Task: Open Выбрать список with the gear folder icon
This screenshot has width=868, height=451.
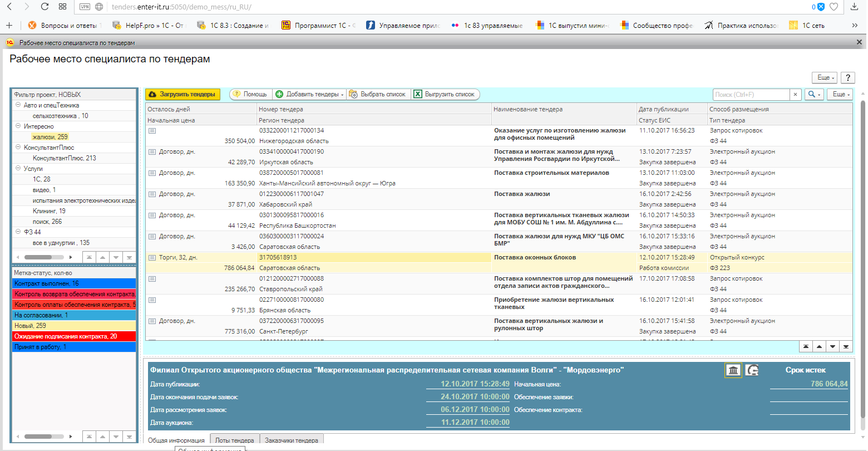Action: [377, 95]
